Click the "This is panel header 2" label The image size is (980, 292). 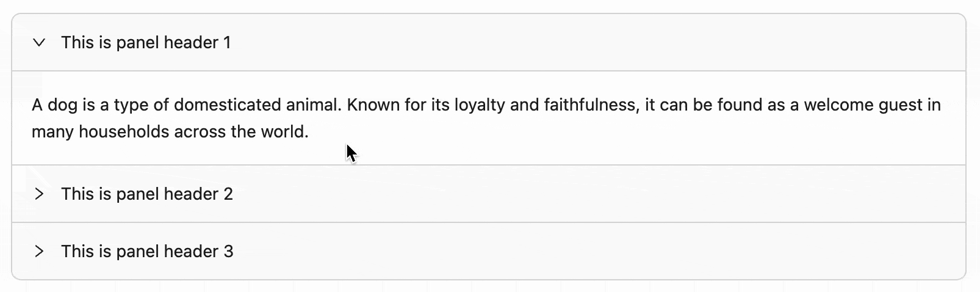[x=147, y=194]
